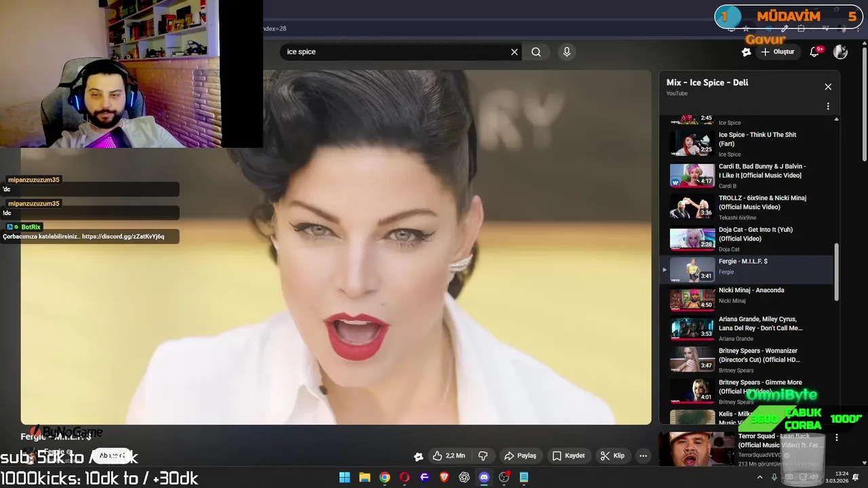Open the account avatar menu
This screenshot has height=488, width=868.
coord(840,52)
